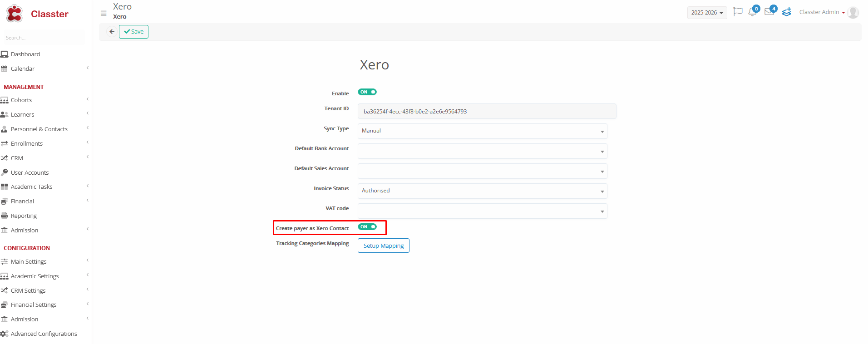Go back using the arrow button

112,32
